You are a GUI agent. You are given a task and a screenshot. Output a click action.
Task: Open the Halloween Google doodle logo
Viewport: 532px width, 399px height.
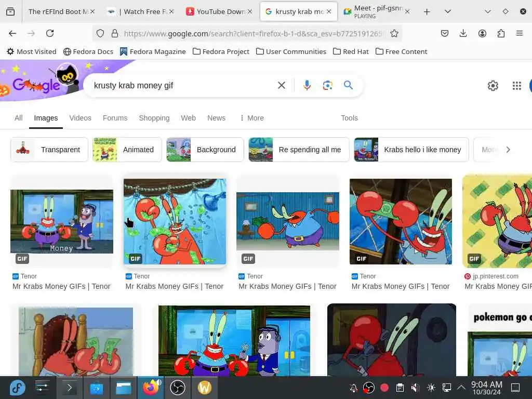40,82
